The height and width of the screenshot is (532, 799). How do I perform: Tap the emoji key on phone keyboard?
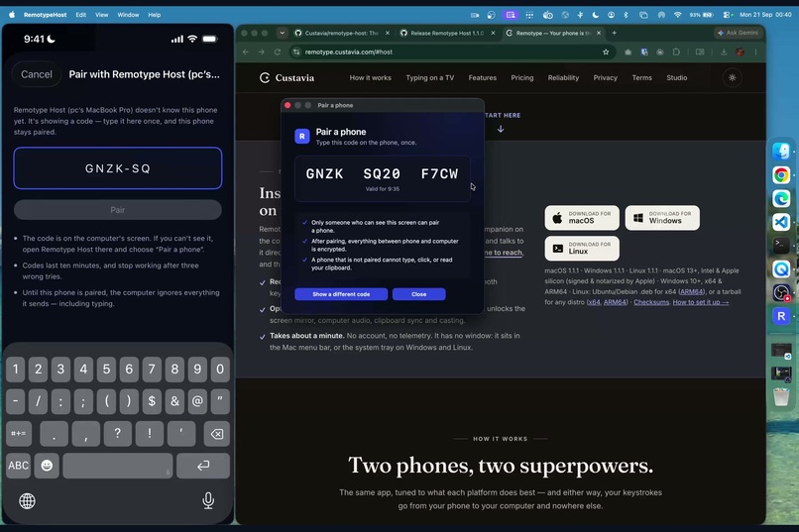click(x=47, y=466)
